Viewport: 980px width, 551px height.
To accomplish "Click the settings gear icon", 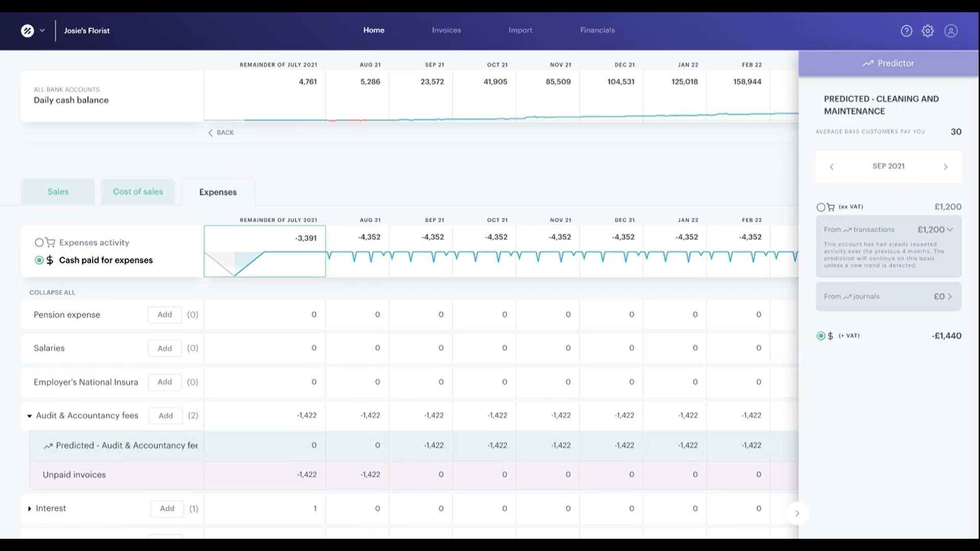I will (927, 30).
